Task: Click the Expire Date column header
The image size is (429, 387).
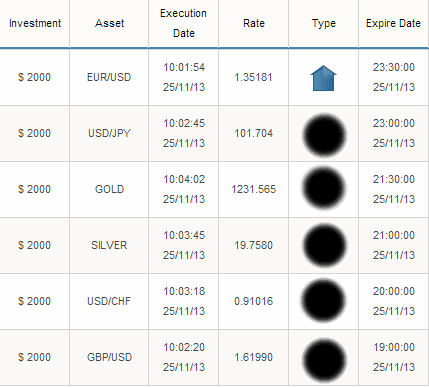Action: [x=393, y=23]
